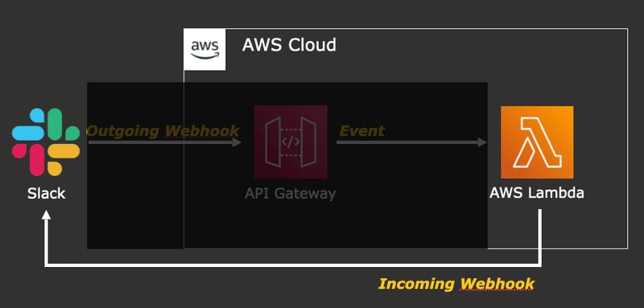Select the AWS Lambda orange icon
The height and width of the screenshot is (308, 644).
(x=537, y=142)
